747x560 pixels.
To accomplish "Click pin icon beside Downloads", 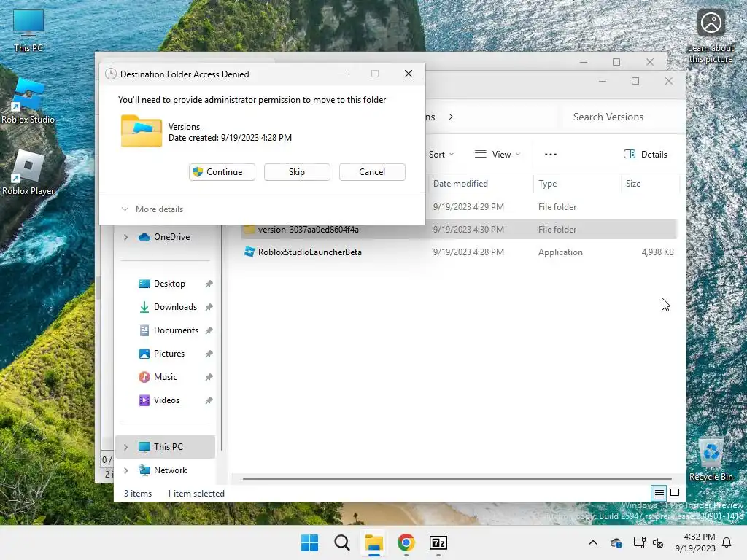I will [209, 307].
